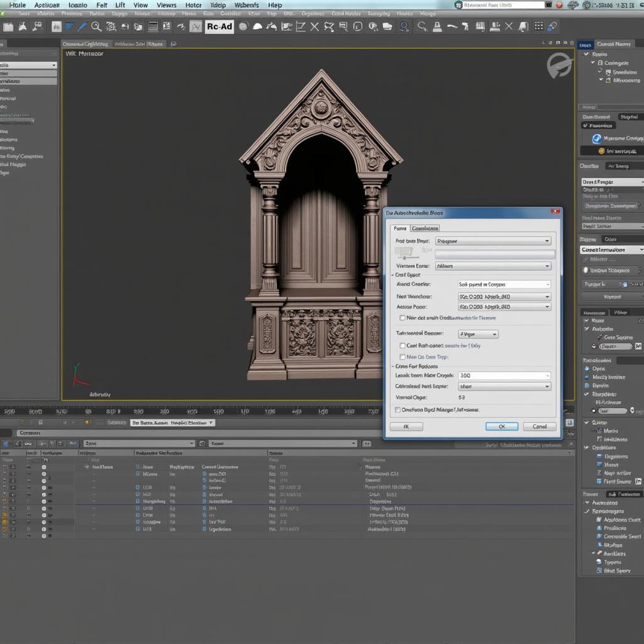Click the small icon after the viewport tabs

coord(174,44)
